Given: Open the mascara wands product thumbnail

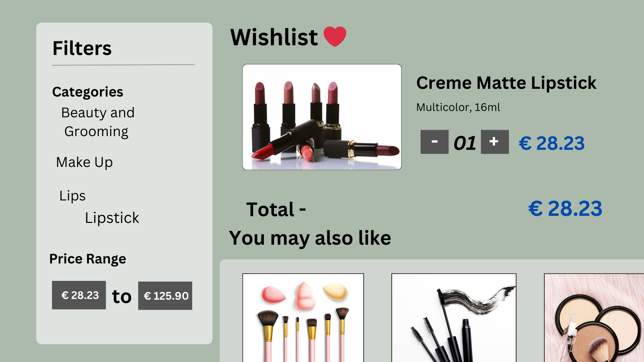Looking at the screenshot, I should [454, 318].
